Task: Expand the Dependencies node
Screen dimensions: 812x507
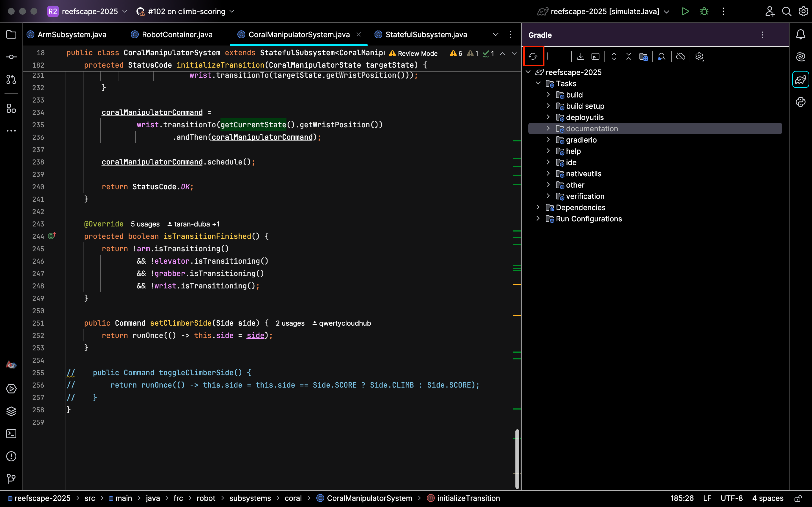Action: click(538, 207)
